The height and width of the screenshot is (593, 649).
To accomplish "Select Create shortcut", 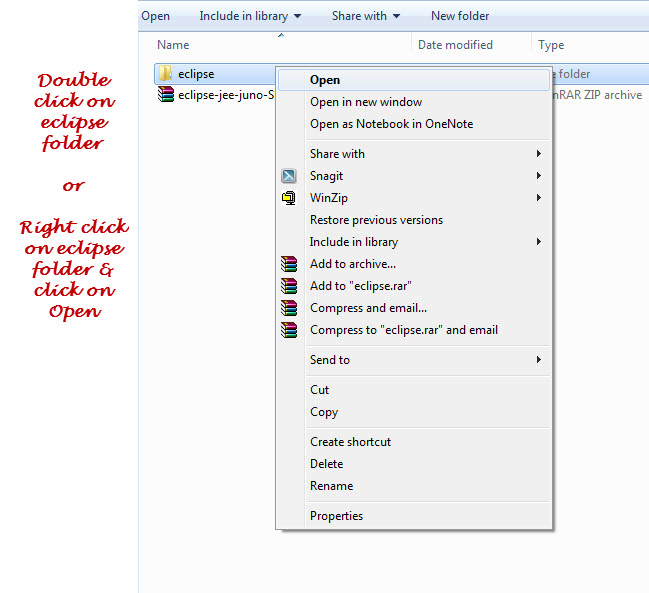I will pyautogui.click(x=414, y=442).
